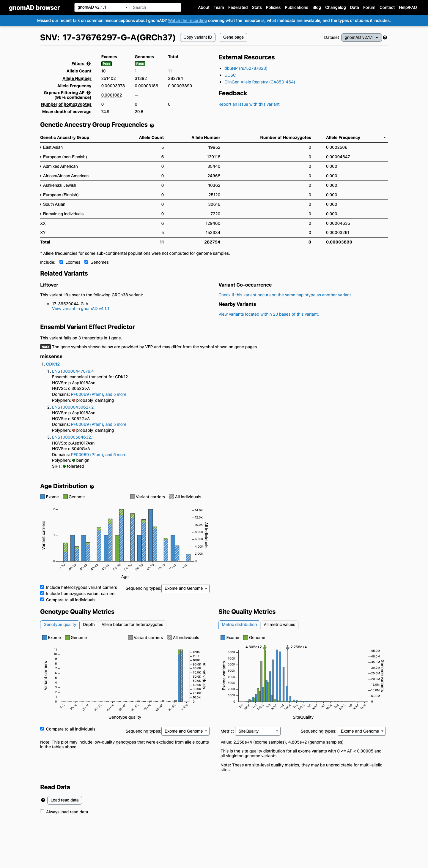Switch to All metric values tab
The height and width of the screenshot is (868, 428).
[279, 624]
